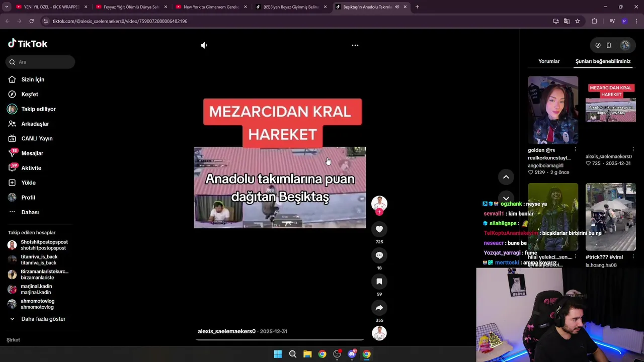Switch to Yorumlar tab
The width and height of the screenshot is (644, 362).
549,61
